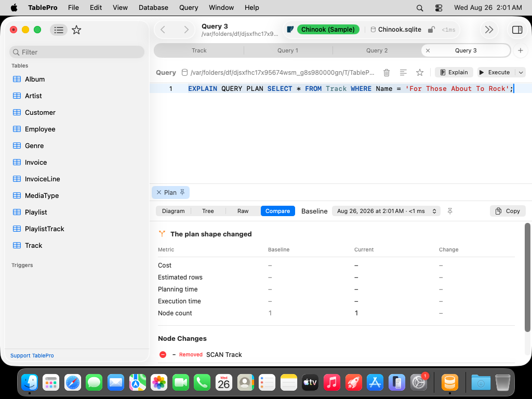532x399 pixels.
Task: Click in the sidebar Filter field
Action: 77,52
